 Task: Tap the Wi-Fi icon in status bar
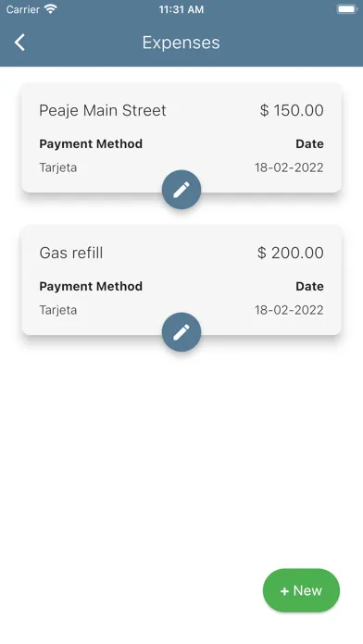[x=51, y=9]
